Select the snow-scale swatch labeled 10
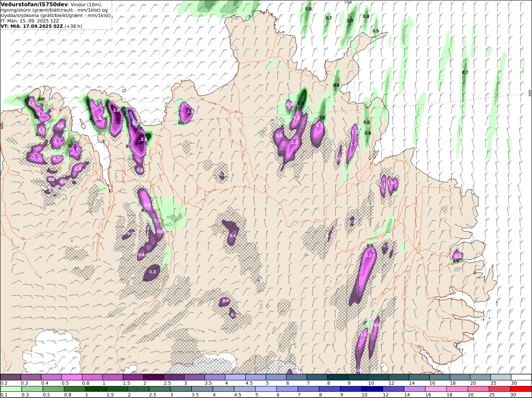 coord(378,377)
